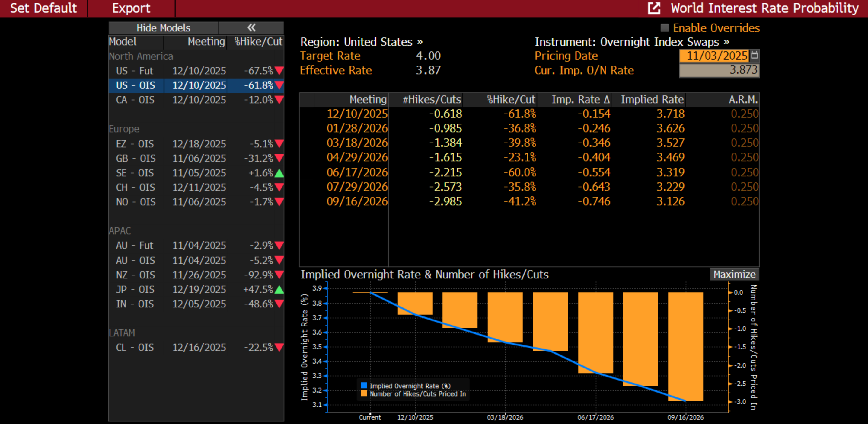868x424 pixels.
Task: Click the calendar icon next to Pricing Date
Action: point(755,55)
